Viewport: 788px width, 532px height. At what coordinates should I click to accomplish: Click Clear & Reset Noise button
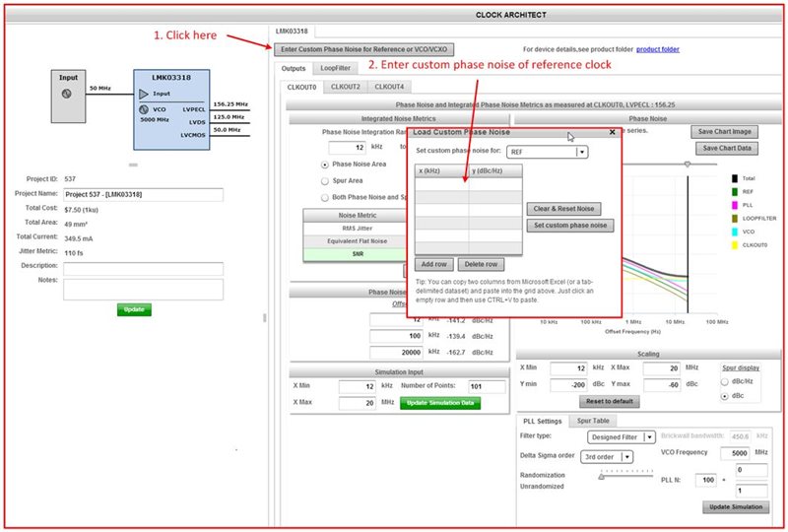tap(563, 209)
